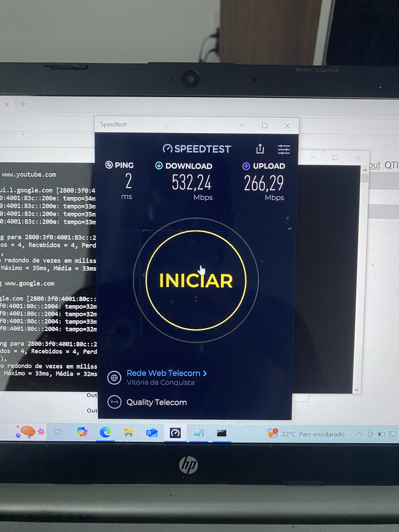Open a new browser tab with plus
399x532 pixels.
pos(23,104)
